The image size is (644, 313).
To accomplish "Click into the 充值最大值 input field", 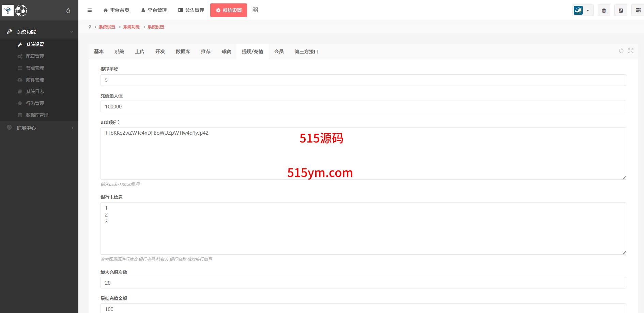I will [363, 107].
